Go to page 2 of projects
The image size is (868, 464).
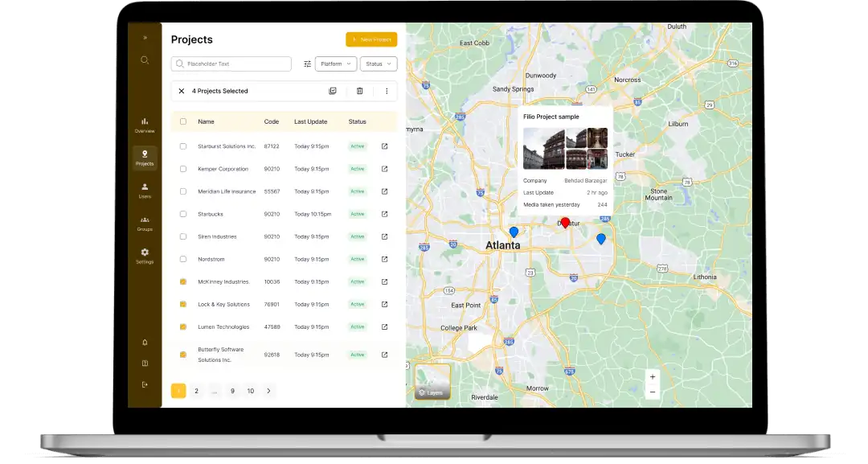196,391
